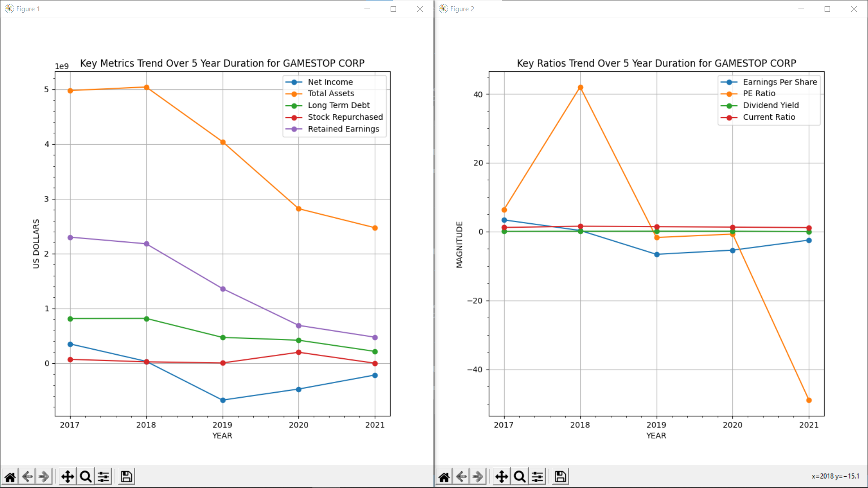Image resolution: width=868 pixels, height=488 pixels.
Task: Open subplot configuration in Figure 1 toolbar
Action: tap(104, 477)
